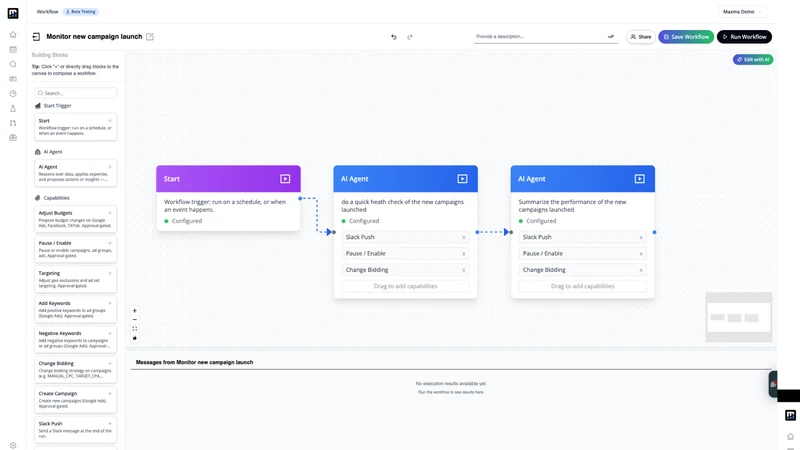The image size is (800, 450).
Task: Select the Create Campaign block card
Action: [76, 399]
